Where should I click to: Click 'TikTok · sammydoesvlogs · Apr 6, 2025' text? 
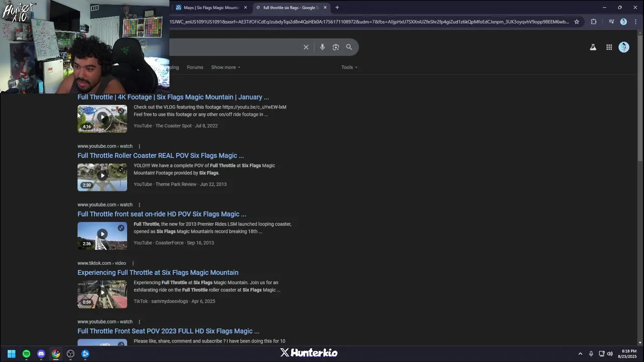(175, 302)
